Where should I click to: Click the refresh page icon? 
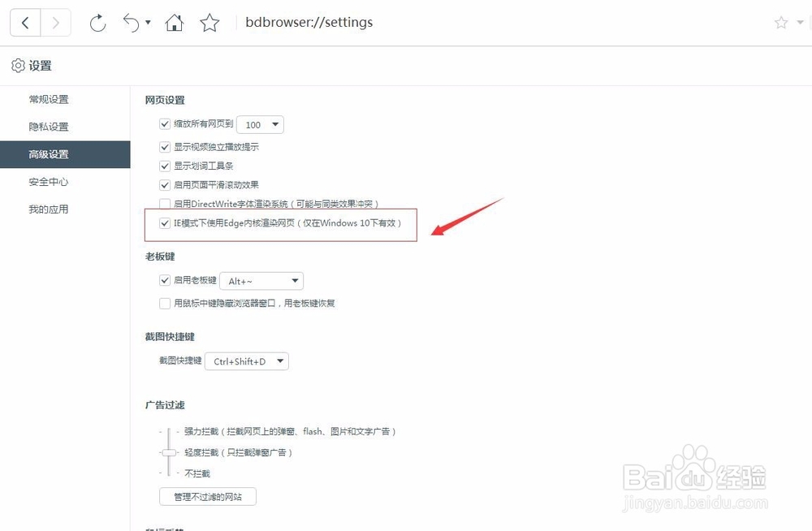tap(97, 23)
